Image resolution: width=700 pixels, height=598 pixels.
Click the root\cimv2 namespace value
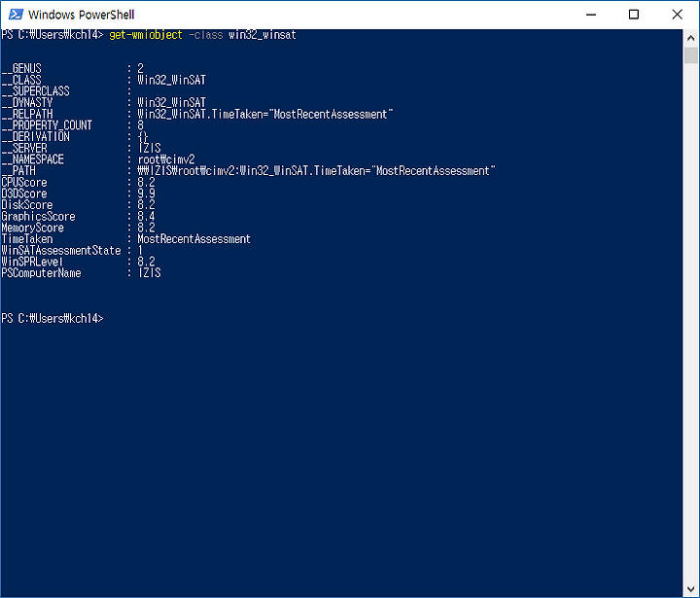coord(166,159)
